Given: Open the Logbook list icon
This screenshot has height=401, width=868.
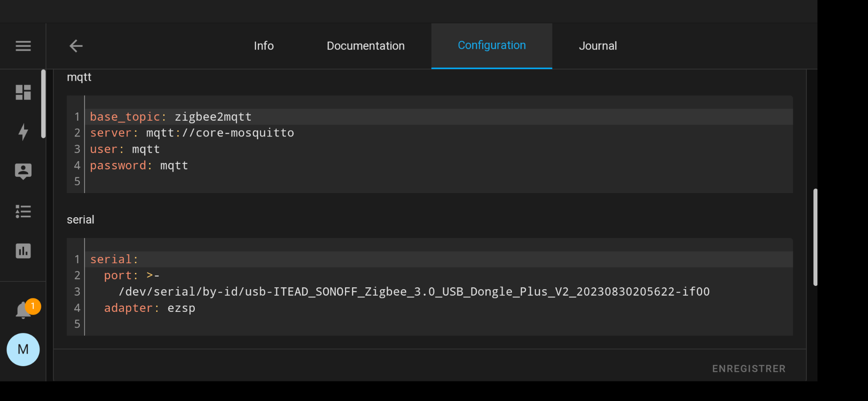Looking at the screenshot, I should (23, 212).
